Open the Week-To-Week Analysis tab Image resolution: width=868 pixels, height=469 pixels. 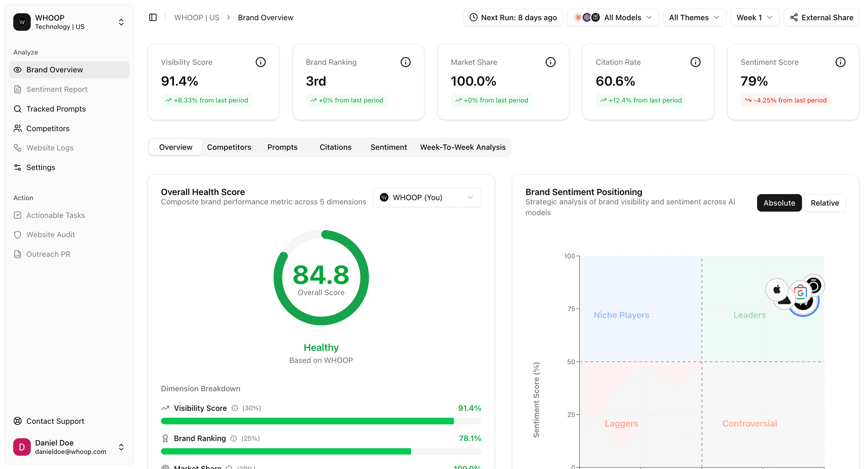[x=462, y=147]
